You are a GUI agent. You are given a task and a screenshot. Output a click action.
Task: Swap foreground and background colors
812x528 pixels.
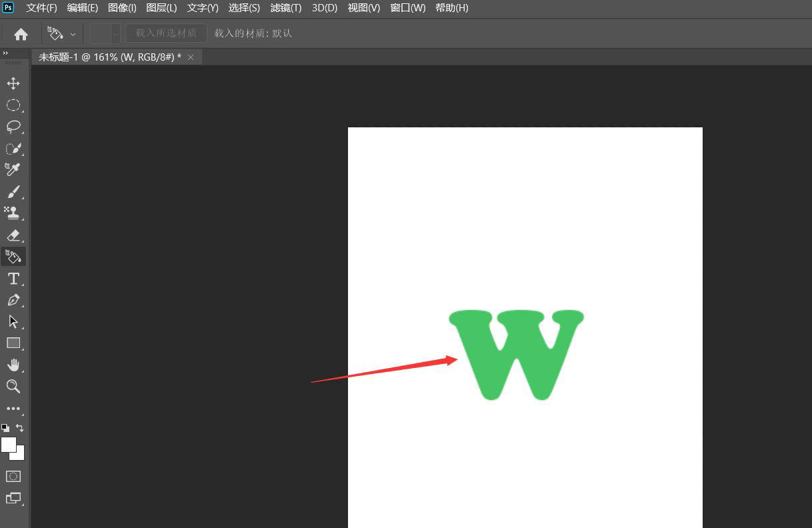(20, 427)
